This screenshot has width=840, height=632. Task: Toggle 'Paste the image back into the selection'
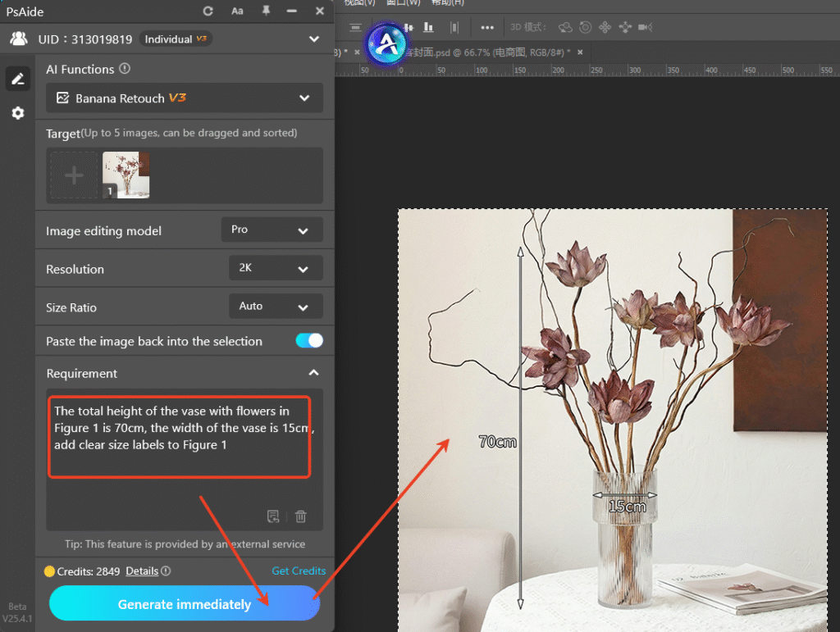309,340
